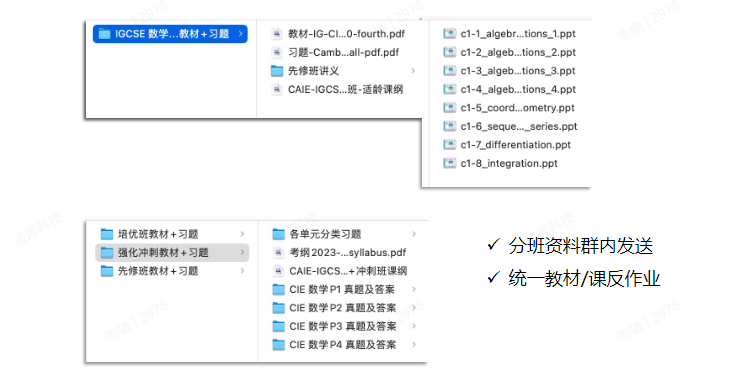
Task: Expand the 各单元分类习题 chevron
Action: pos(414,234)
